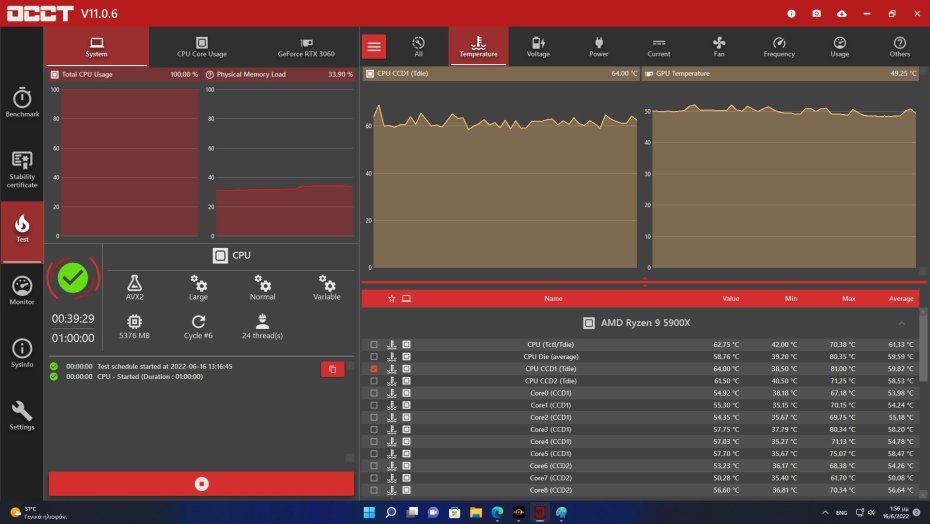The height and width of the screenshot is (524, 930).
Task: Toggle checkbox for Core3 (CCD1)
Action: coord(374,430)
